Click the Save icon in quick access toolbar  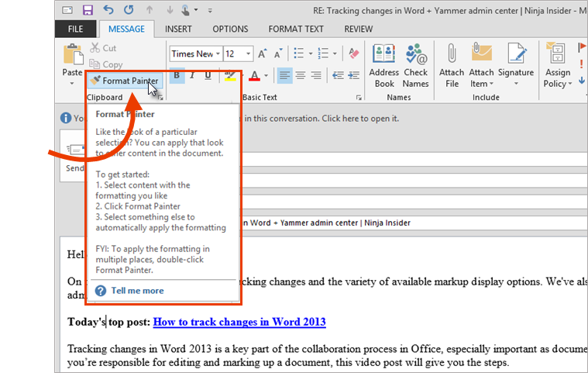click(88, 10)
